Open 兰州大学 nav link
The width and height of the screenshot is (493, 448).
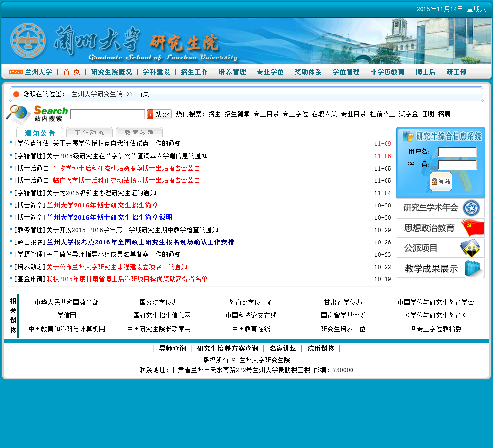pos(38,72)
